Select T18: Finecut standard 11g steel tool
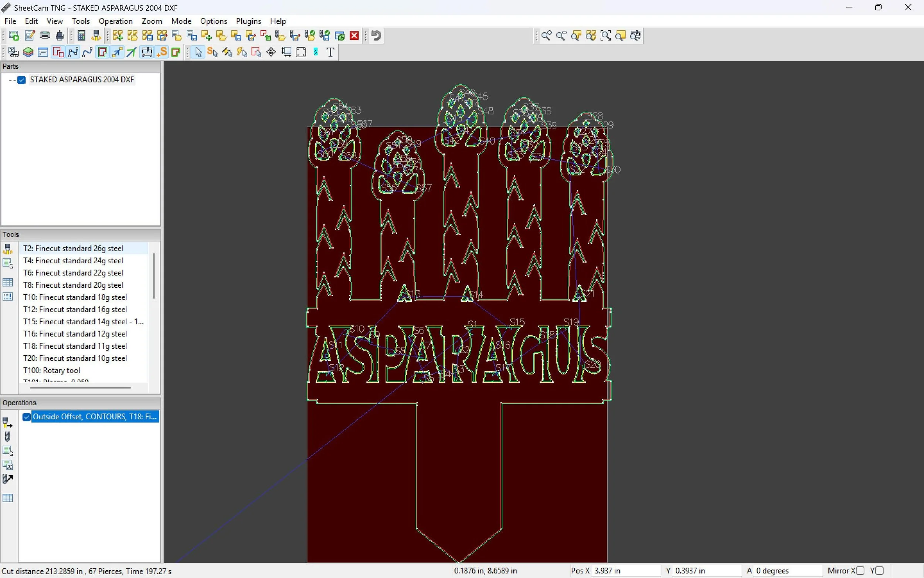 (75, 346)
